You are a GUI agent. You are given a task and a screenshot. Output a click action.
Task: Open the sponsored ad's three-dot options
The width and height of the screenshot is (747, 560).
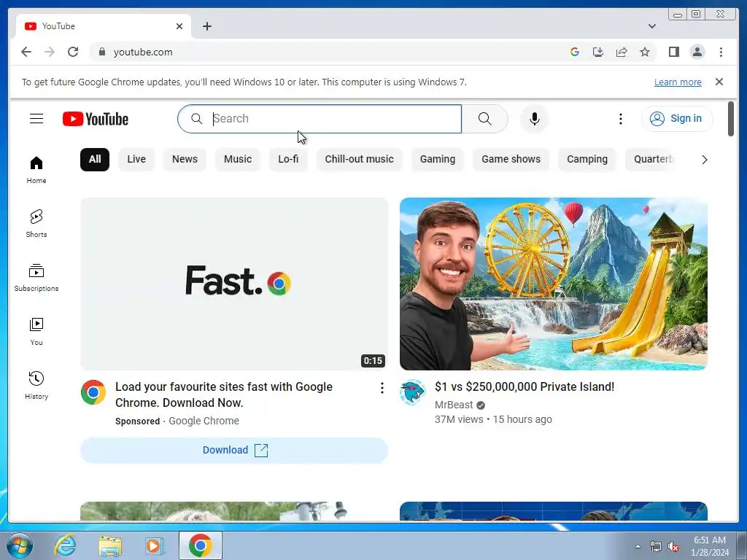382,388
